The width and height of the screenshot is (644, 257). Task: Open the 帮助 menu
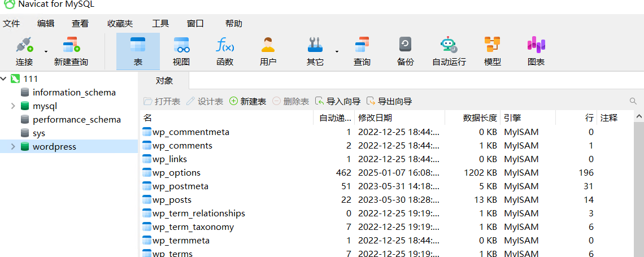click(x=234, y=23)
